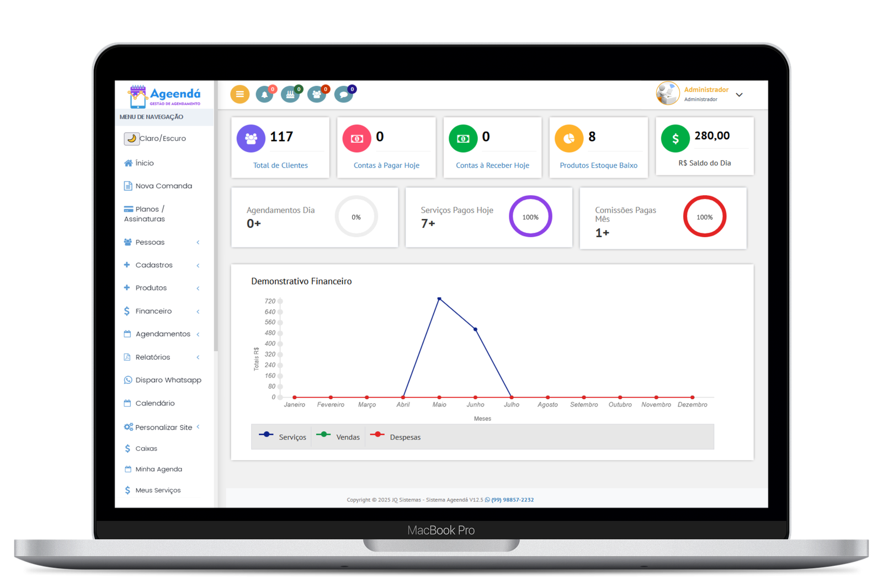Click the green dollar Saldo do Dia icon

pyautogui.click(x=675, y=138)
